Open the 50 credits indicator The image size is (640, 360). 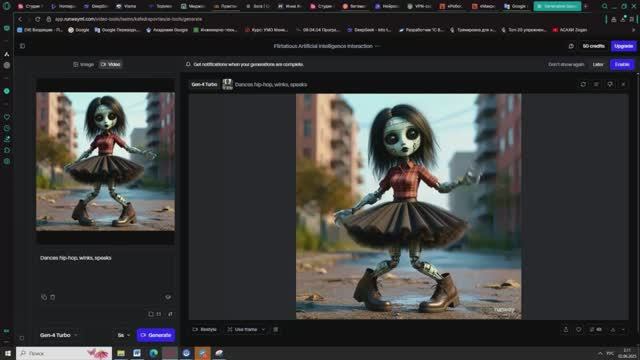point(593,46)
